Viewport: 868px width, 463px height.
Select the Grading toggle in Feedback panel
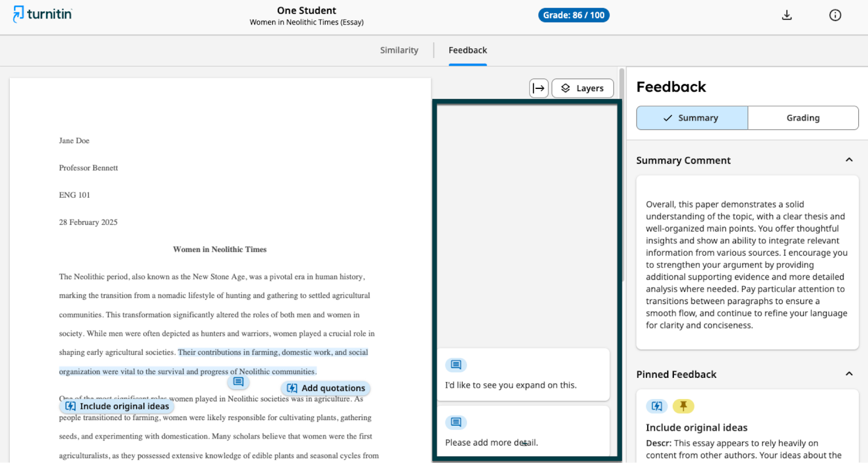(x=803, y=118)
